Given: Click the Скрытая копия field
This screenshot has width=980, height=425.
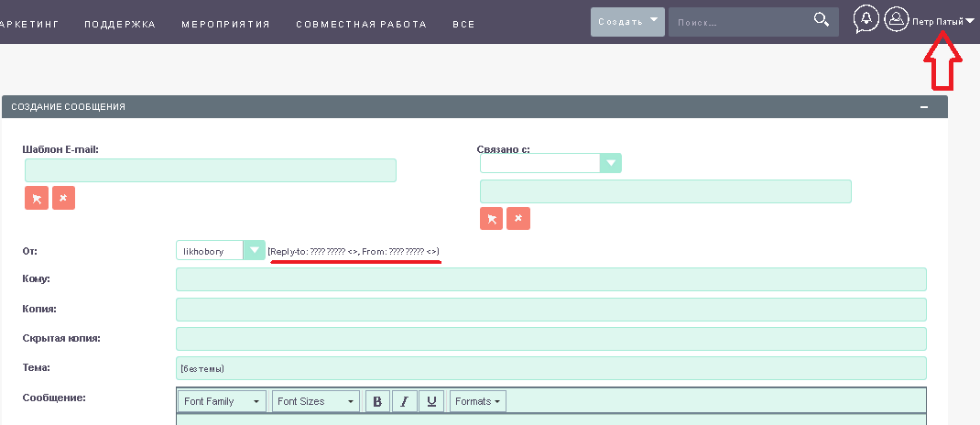Looking at the screenshot, I should pos(551,339).
